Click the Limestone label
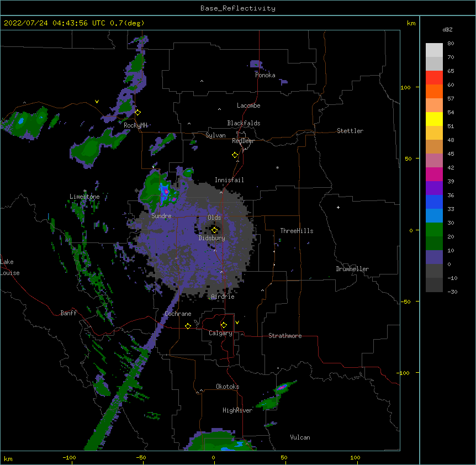Viewport: 476px width, 465px height. [84, 197]
